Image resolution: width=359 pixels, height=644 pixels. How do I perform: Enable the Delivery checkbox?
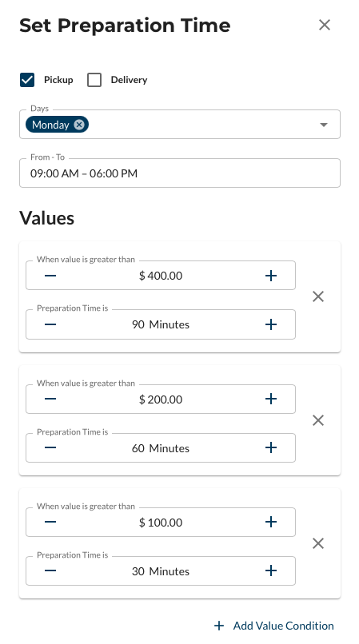click(94, 80)
